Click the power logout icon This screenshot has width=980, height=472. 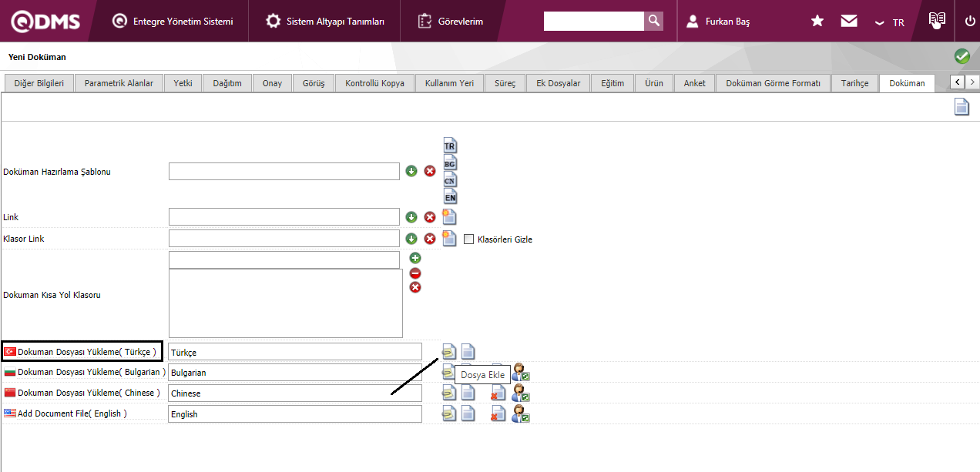[970, 21]
